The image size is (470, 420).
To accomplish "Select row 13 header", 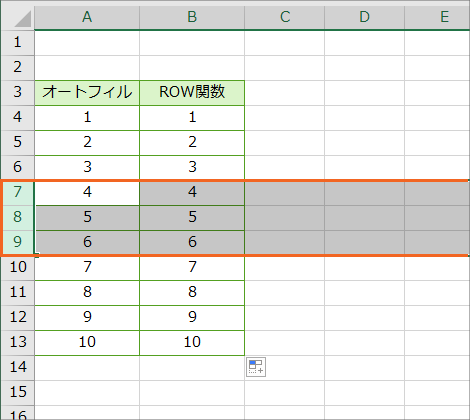I will pyautogui.click(x=18, y=343).
